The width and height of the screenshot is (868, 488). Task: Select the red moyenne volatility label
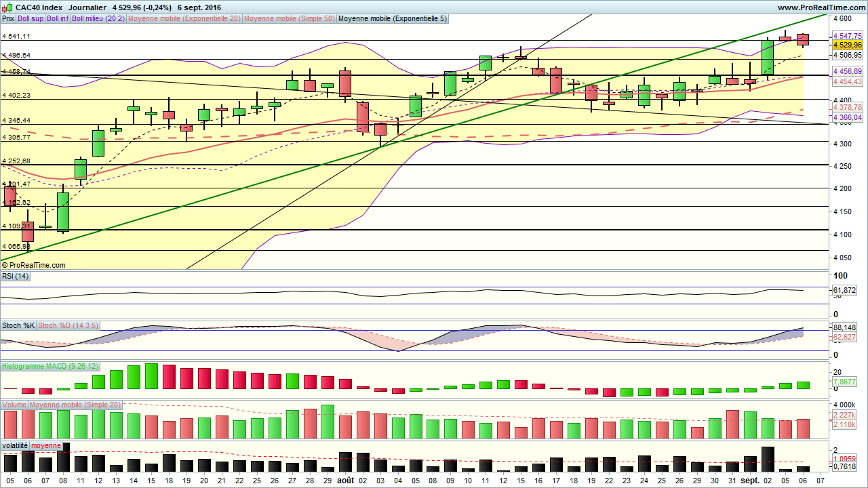coord(45,446)
